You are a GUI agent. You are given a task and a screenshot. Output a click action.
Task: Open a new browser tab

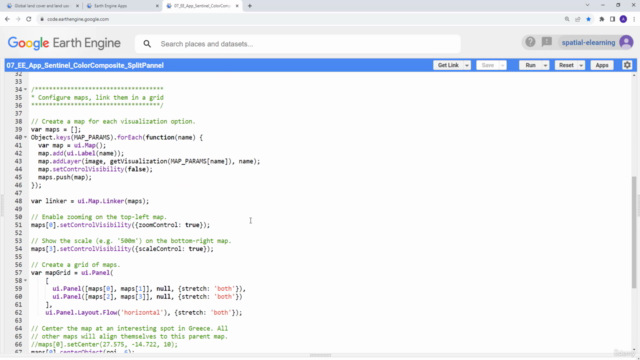click(x=249, y=6)
